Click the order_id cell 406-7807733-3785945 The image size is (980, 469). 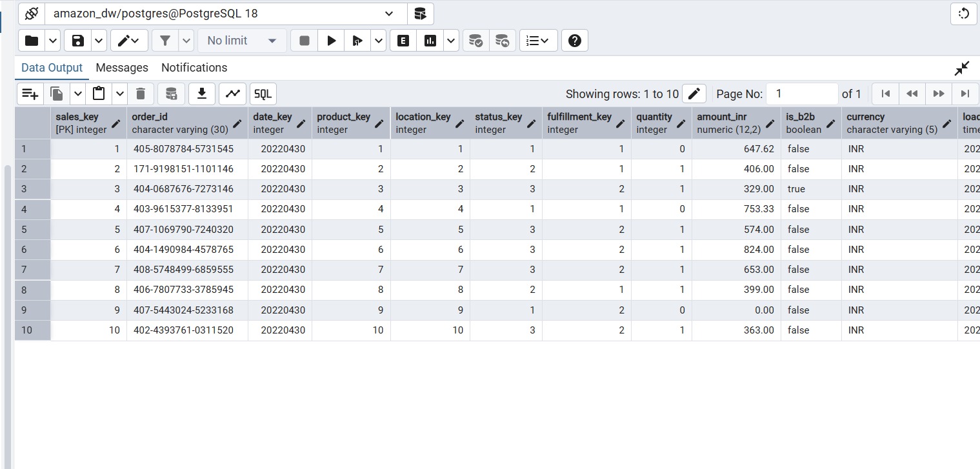(x=187, y=290)
